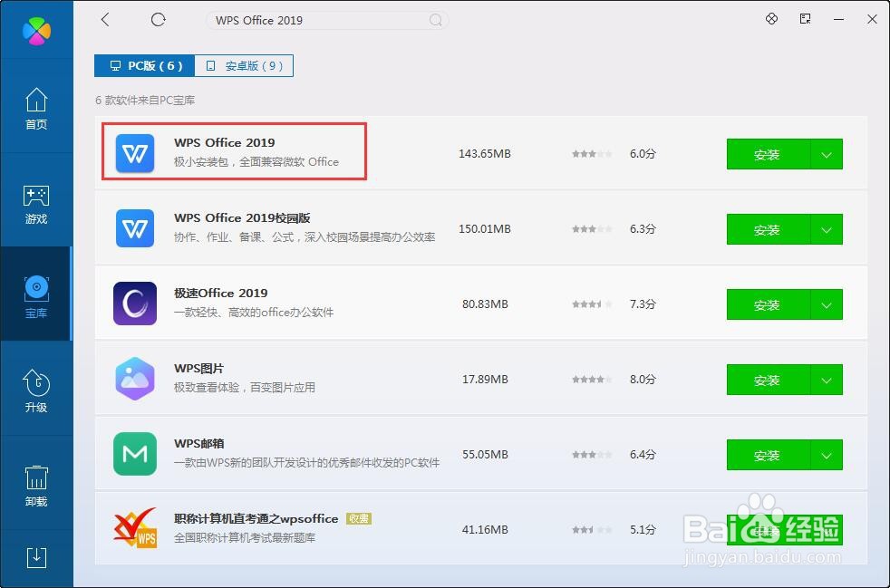Click the 17.89MB file size
Viewport: 890px width, 588px height.
click(x=485, y=379)
